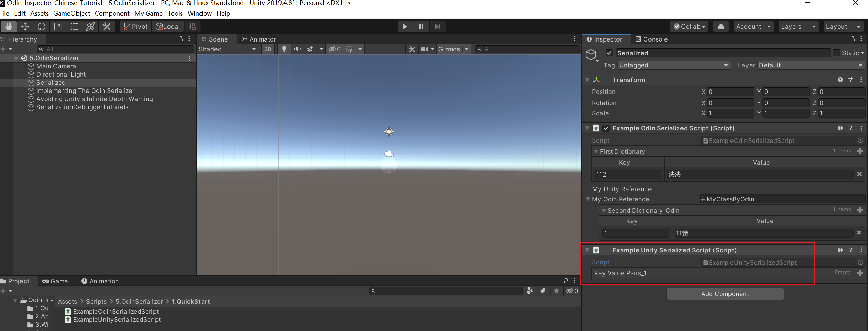
Task: Click the Pause button
Action: [421, 27]
